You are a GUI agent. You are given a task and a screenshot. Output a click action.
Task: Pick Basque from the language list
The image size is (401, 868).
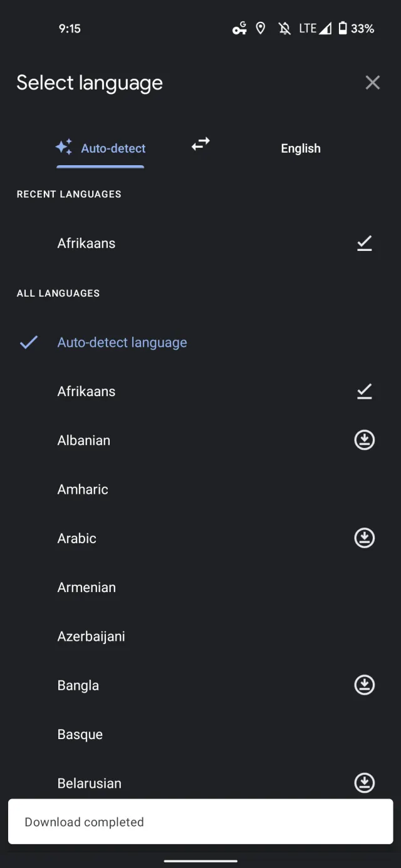pos(80,734)
